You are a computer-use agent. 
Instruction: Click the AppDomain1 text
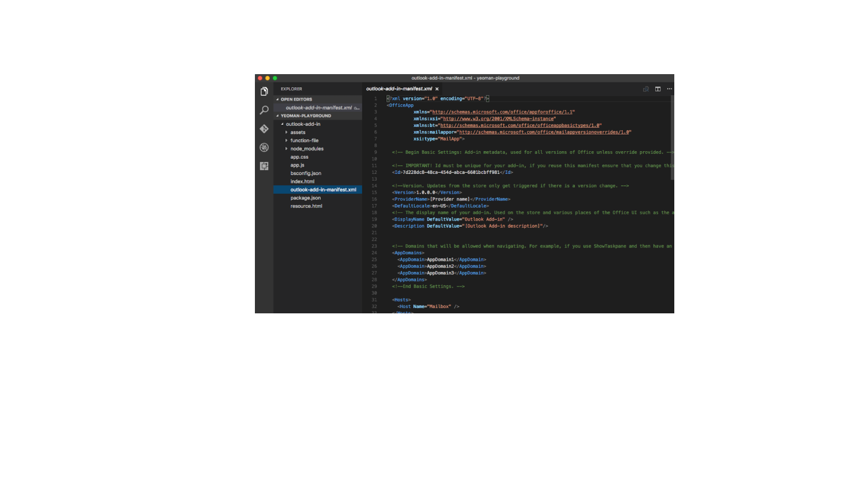point(440,259)
